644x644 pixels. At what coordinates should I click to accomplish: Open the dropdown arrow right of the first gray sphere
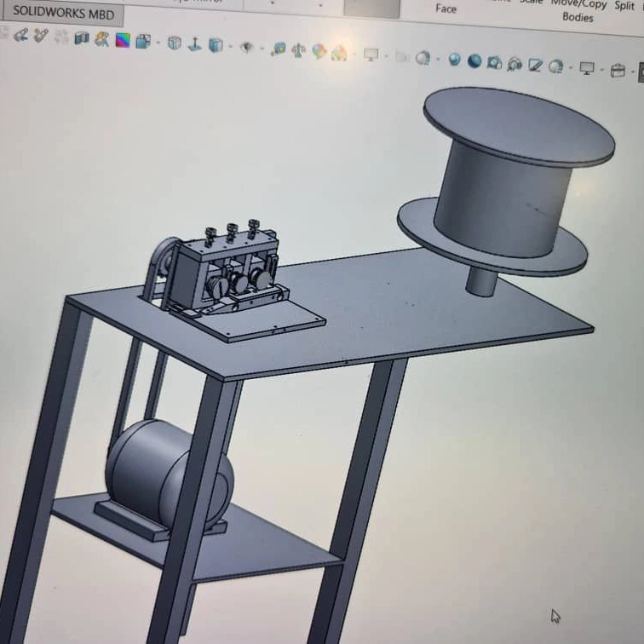pyautogui.click(x=438, y=59)
